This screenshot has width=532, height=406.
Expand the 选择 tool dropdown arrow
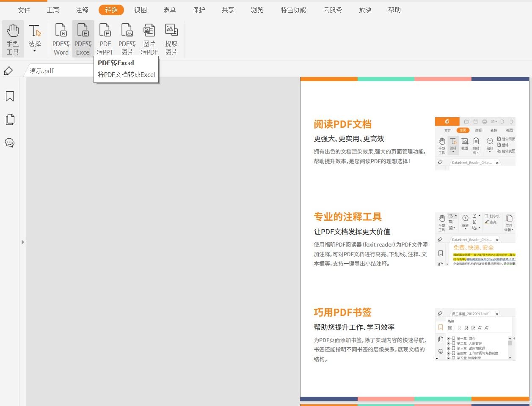tap(35, 49)
